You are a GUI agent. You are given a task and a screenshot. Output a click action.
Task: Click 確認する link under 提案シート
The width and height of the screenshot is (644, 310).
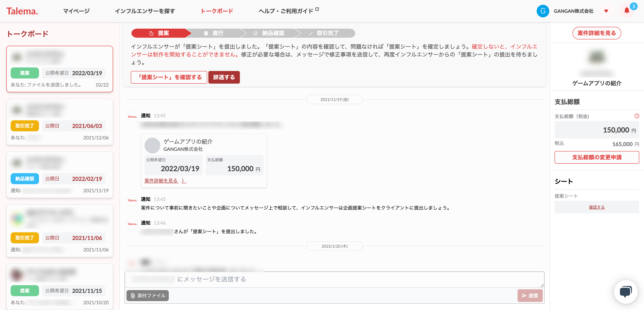597,207
